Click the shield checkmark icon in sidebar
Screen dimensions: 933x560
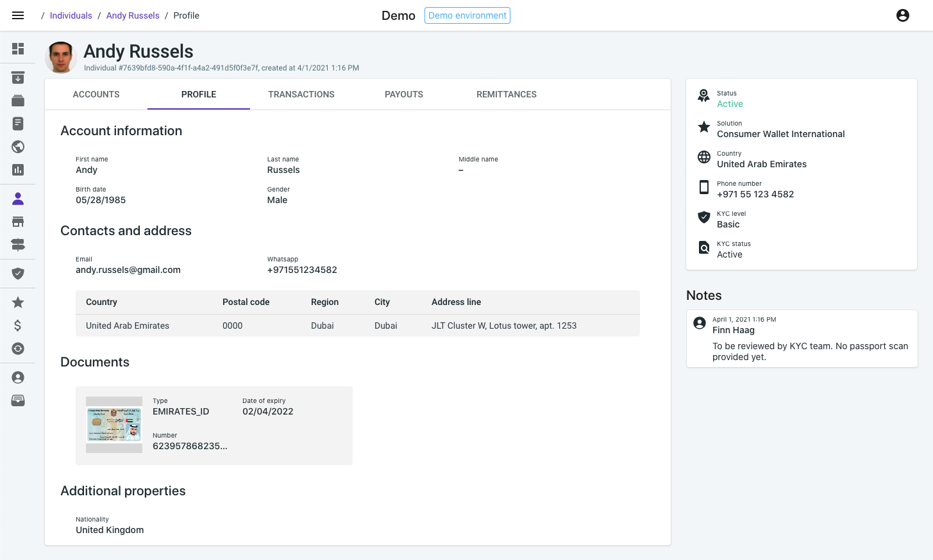(18, 274)
